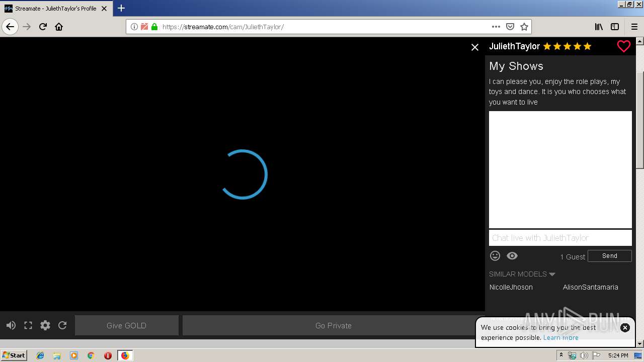Mute the stream volume speaker icon
The image size is (644, 362).
coord(11,325)
